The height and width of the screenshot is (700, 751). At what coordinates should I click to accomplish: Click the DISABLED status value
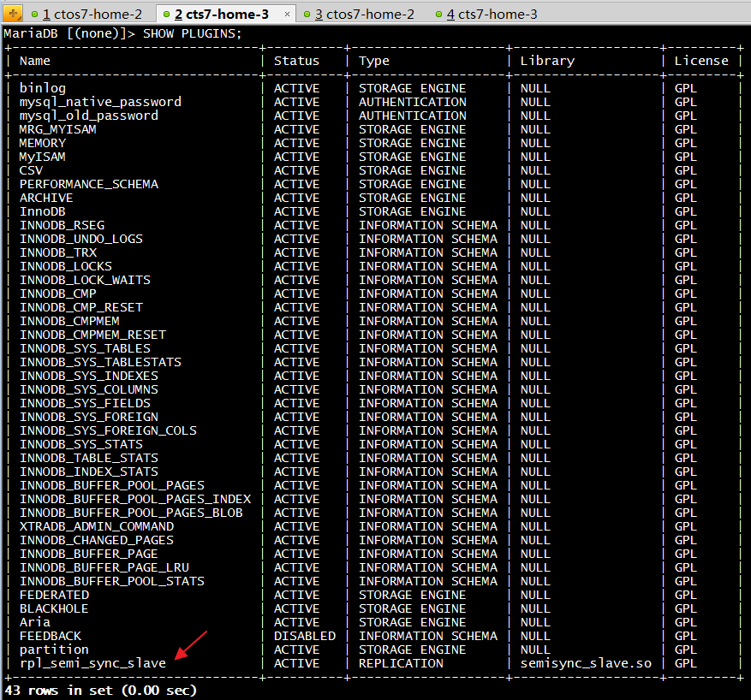305,636
